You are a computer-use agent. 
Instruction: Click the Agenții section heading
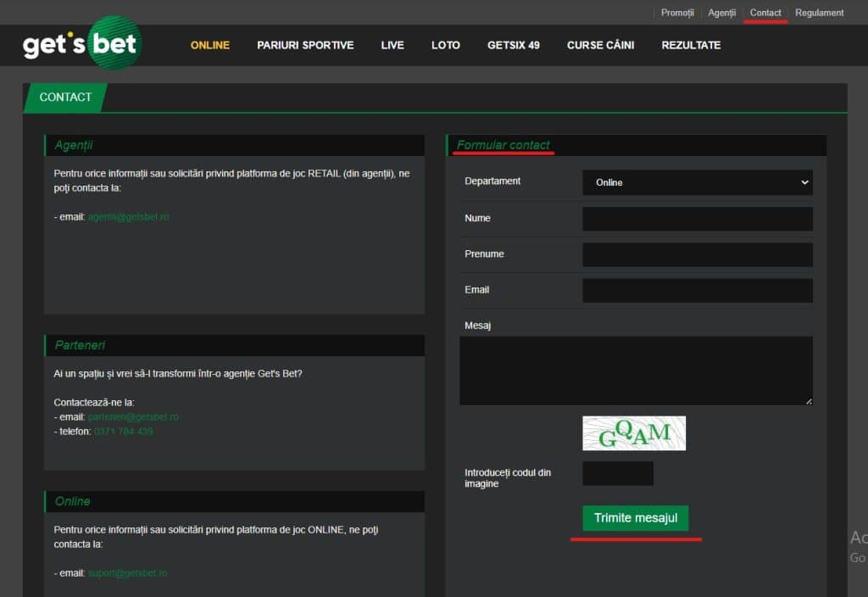pyautogui.click(x=74, y=145)
